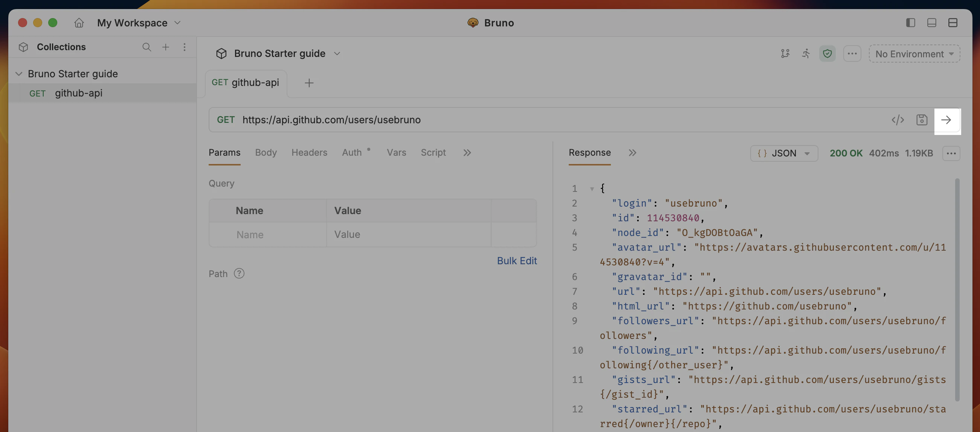Screen dimensions: 980x432
Task: Add a new collection with plus icon
Action: [x=165, y=47]
